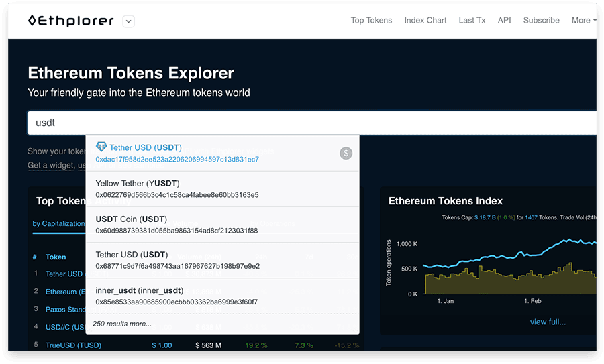Viewport: 604px width, 364px height.
Task: Select Tether USD (USDT) top search result
Action: [222, 153]
